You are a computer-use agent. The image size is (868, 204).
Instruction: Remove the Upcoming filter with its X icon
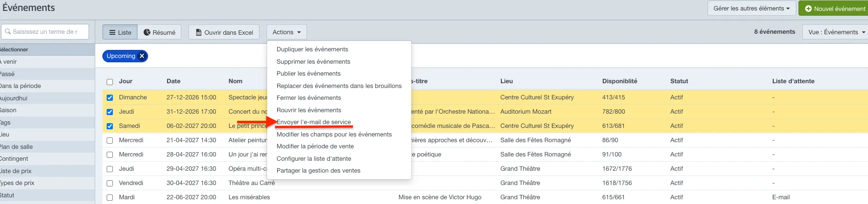[142, 56]
